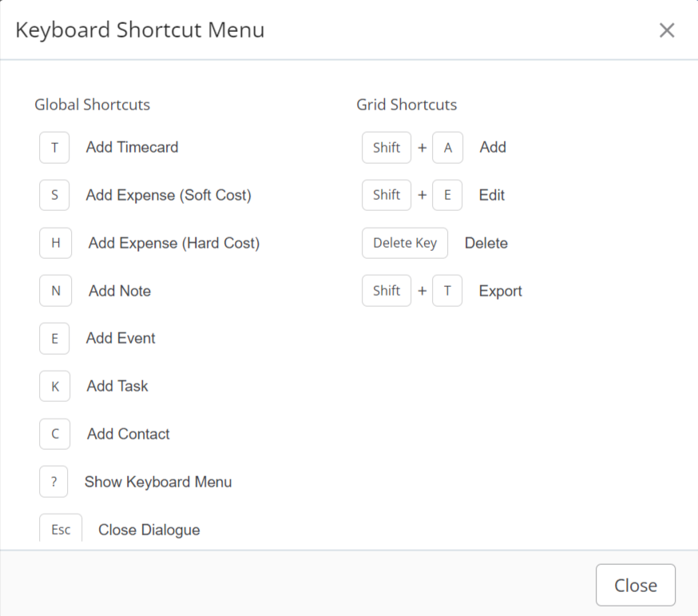Click the Shift badge in the Export row

pyautogui.click(x=387, y=291)
